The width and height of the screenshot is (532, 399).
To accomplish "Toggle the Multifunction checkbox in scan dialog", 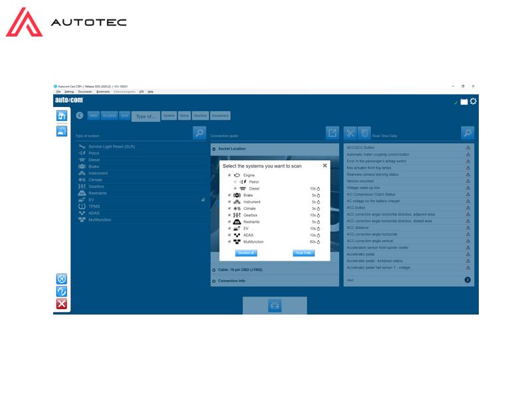I will pyautogui.click(x=229, y=241).
